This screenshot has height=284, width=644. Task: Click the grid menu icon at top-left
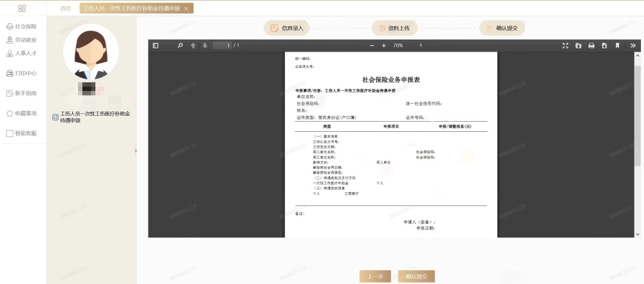click(x=22, y=8)
